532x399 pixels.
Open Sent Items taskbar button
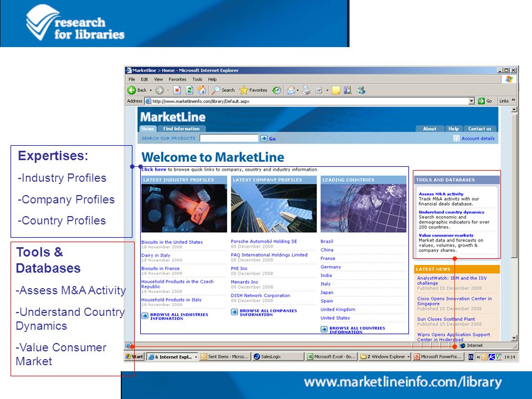[225, 356]
